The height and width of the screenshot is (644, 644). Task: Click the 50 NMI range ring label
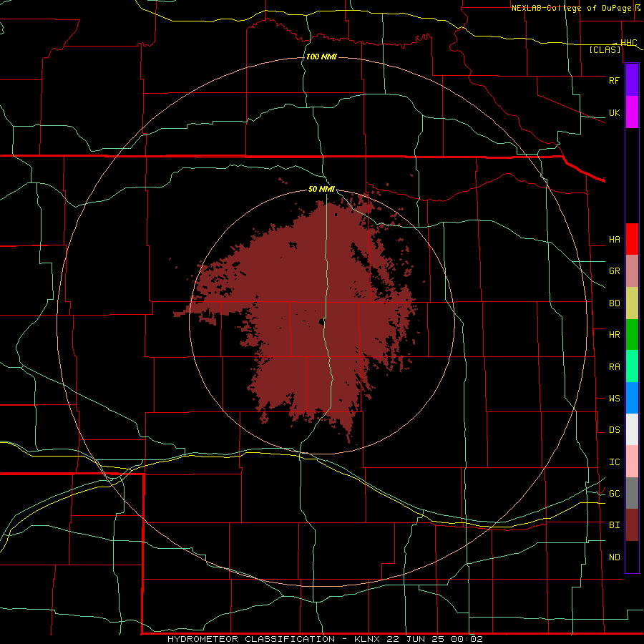[x=321, y=189]
